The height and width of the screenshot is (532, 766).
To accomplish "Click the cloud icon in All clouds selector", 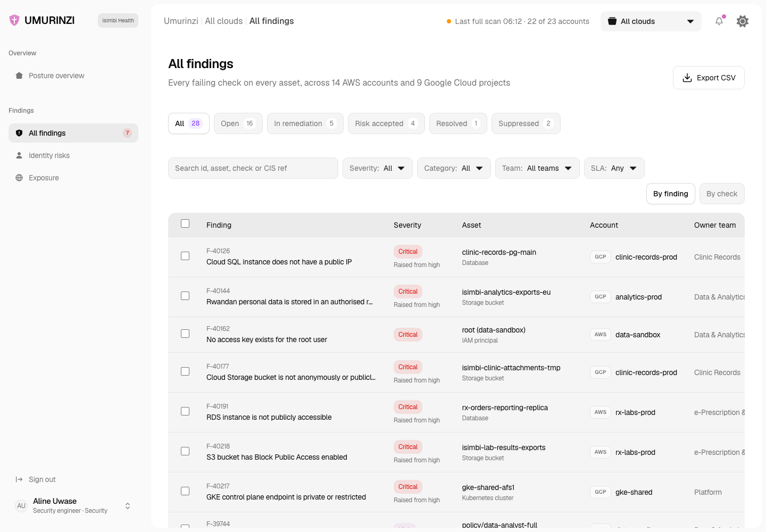I will click(612, 21).
